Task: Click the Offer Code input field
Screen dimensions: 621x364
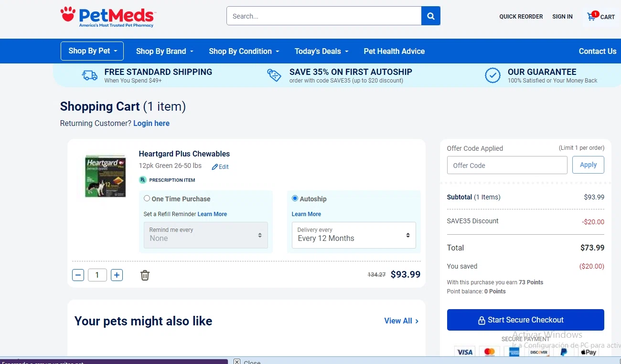Action: [507, 166]
